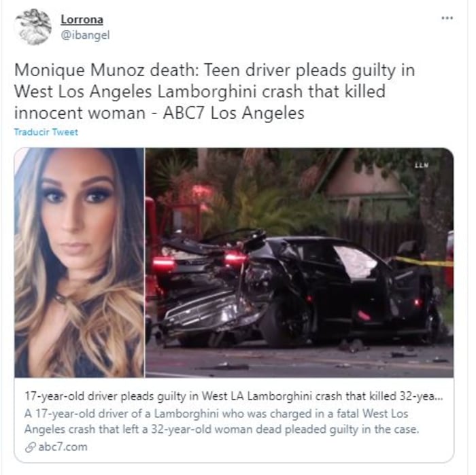Visit the @ibangel handle

point(85,35)
